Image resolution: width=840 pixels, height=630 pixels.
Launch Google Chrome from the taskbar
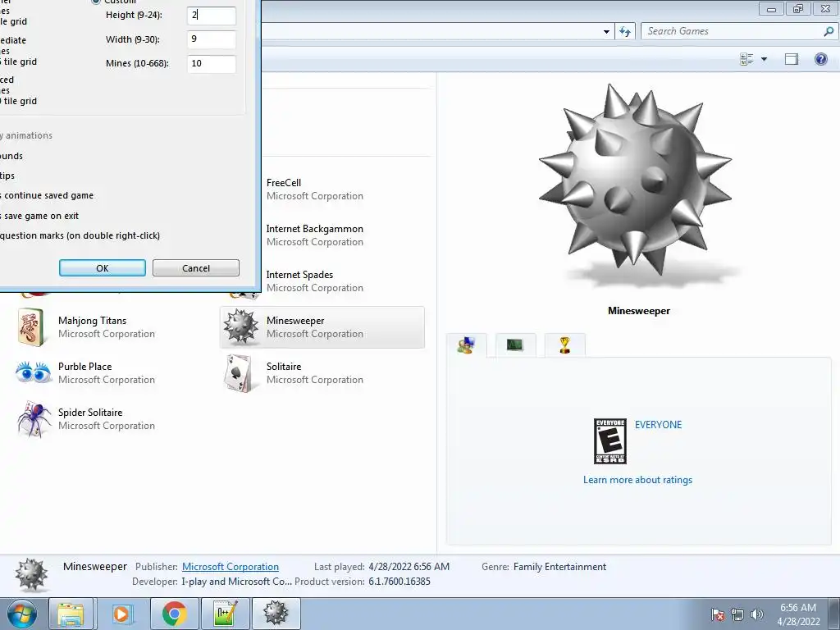tap(174, 614)
